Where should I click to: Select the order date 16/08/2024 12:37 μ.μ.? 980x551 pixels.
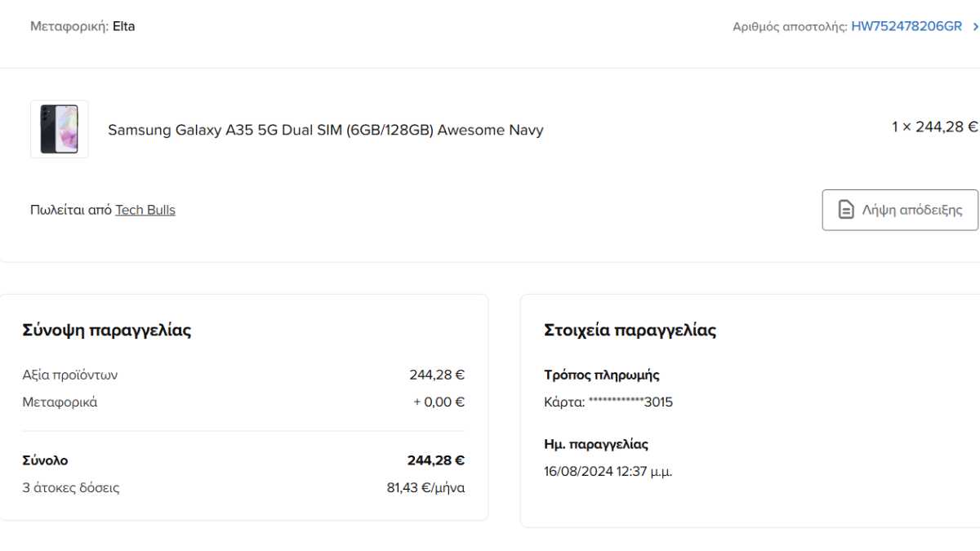(608, 472)
